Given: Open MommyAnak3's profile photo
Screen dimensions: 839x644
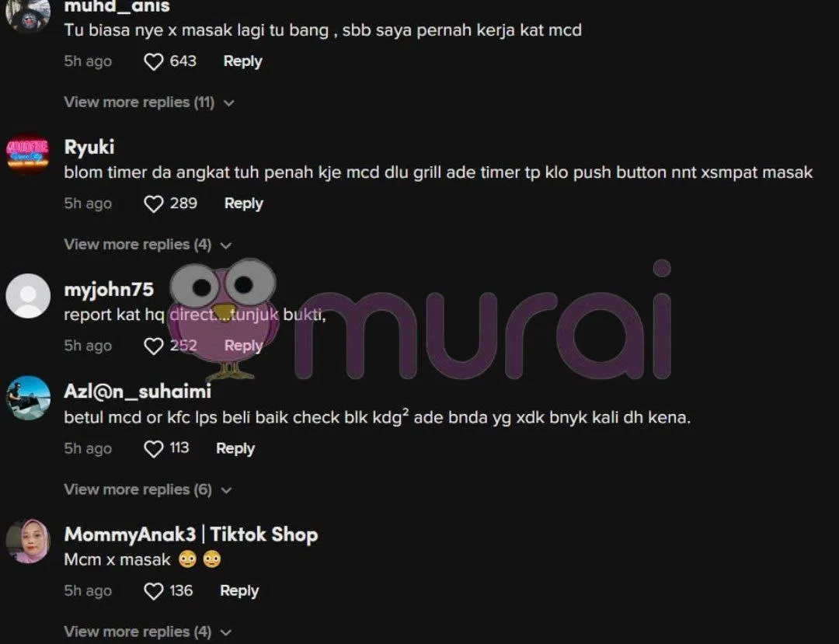Looking at the screenshot, I should pyautogui.click(x=28, y=541).
